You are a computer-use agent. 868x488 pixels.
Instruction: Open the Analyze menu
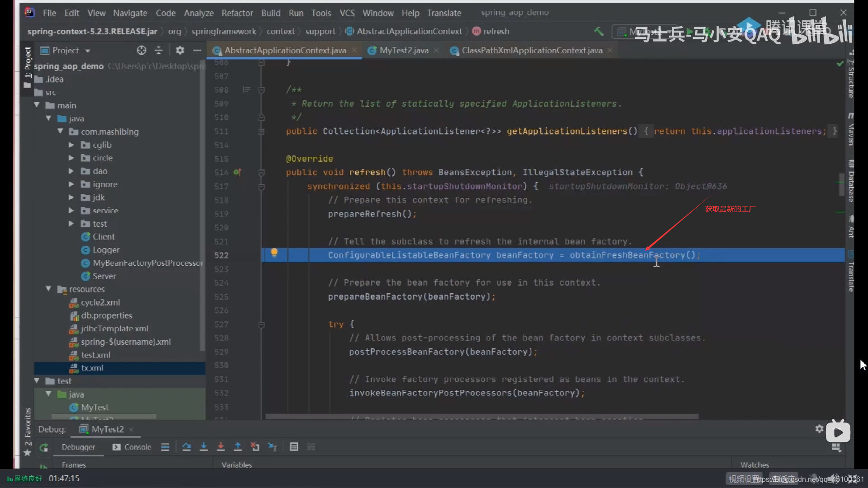tap(198, 13)
